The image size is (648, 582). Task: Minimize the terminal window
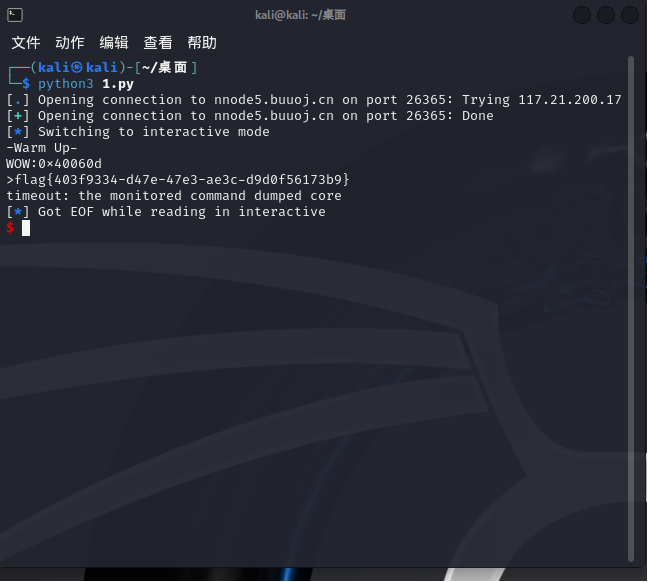(x=583, y=15)
